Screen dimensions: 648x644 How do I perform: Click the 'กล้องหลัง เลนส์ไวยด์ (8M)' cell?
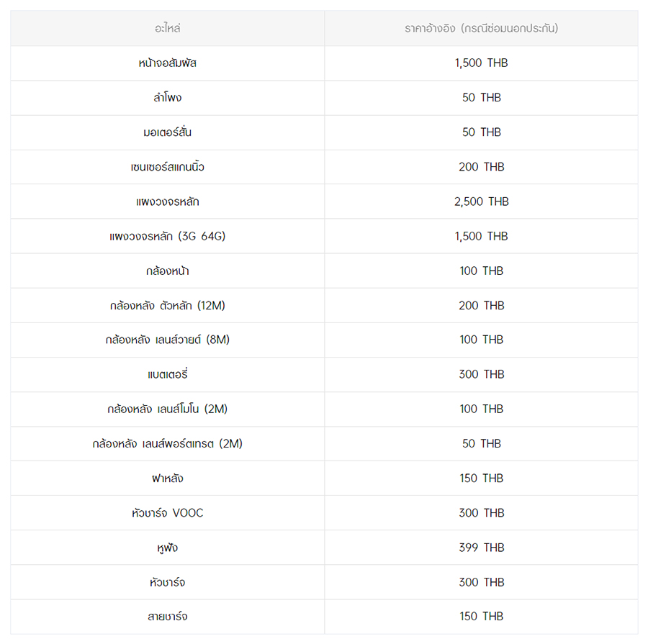coord(167,340)
